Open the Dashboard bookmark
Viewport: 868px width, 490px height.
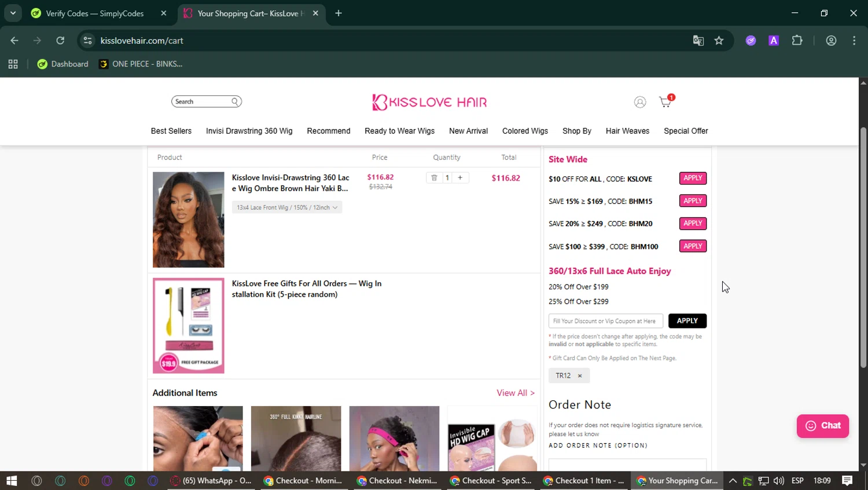[62, 64]
